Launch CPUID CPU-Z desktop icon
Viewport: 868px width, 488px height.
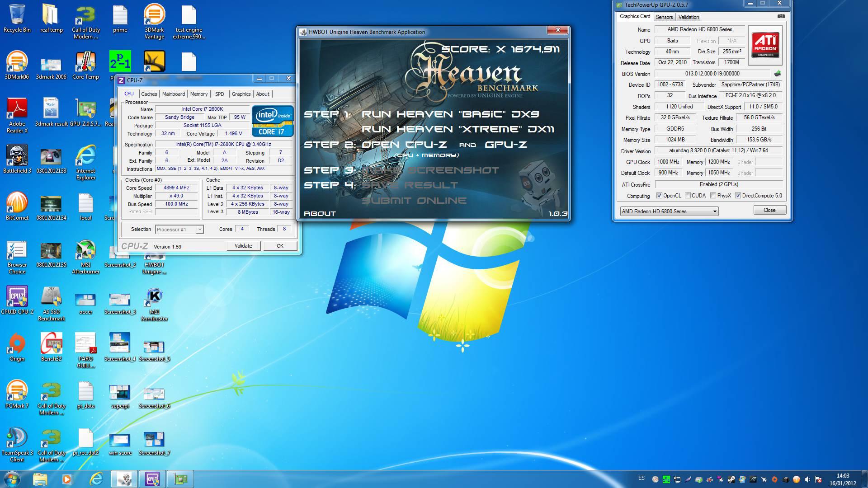pos(17,300)
